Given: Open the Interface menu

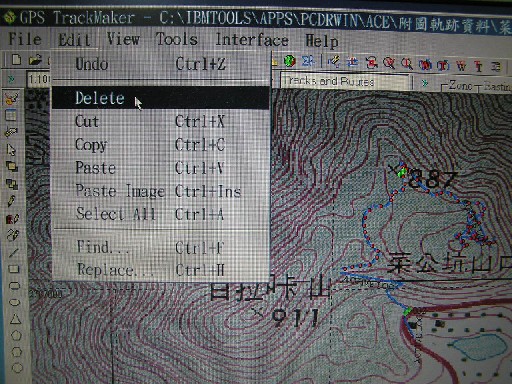Looking at the screenshot, I should point(252,40).
